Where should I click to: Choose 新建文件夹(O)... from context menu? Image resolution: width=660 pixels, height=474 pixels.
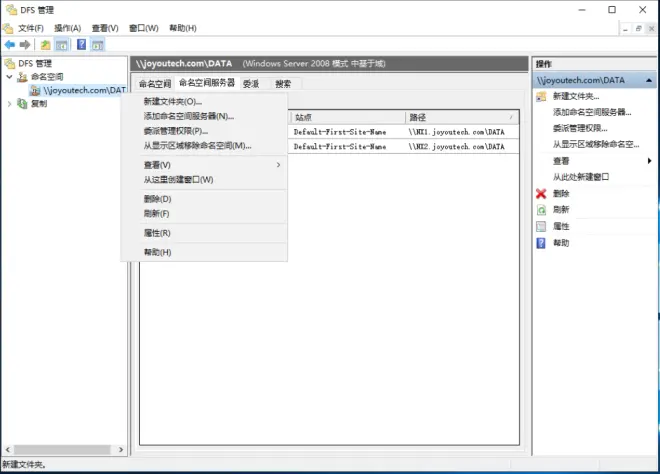204,101
